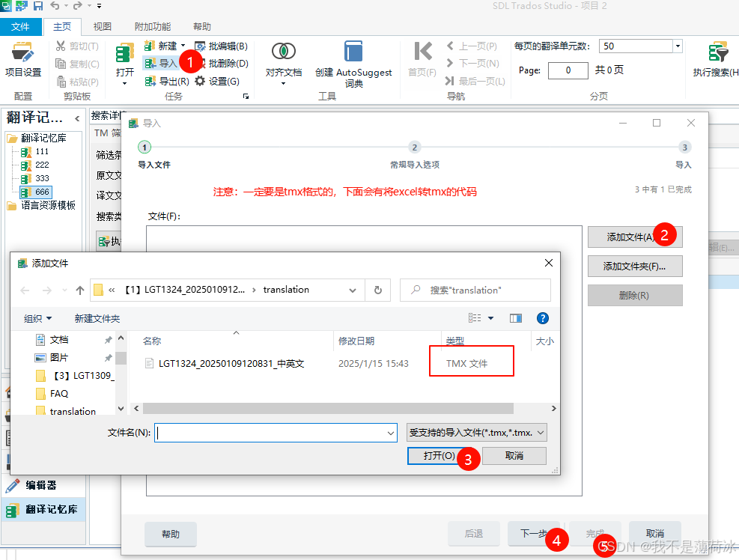The width and height of the screenshot is (739, 560).
Task: Expand the Align Documents dropdown arrow
Action: click(x=283, y=83)
